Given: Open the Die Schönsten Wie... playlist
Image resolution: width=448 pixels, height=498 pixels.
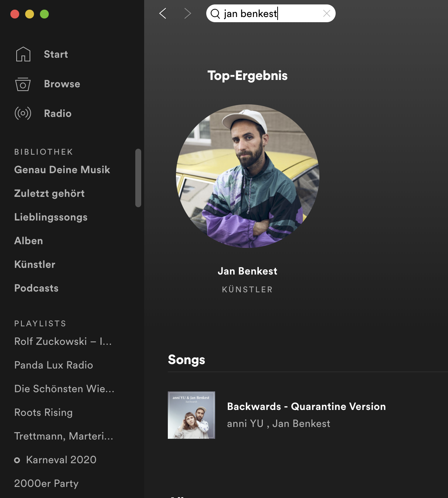Looking at the screenshot, I should 64,388.
